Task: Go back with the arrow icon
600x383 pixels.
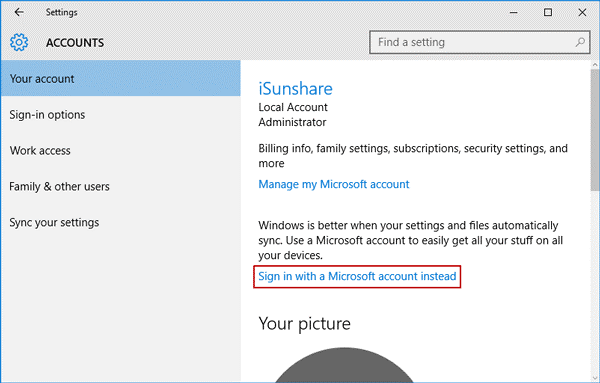Action: click(19, 12)
